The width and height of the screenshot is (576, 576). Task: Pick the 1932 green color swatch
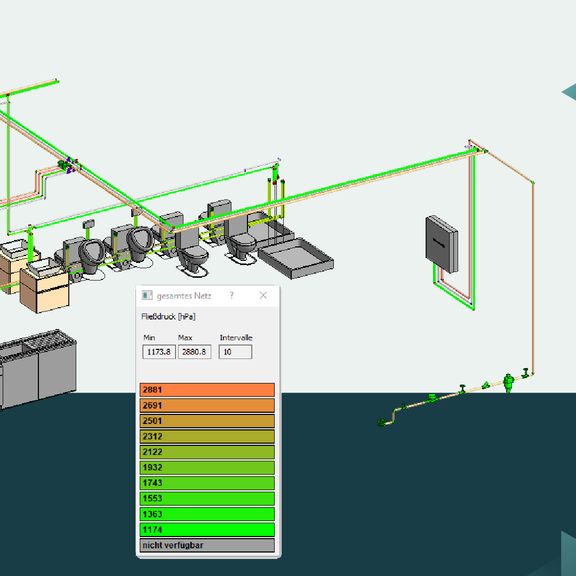coord(207,467)
